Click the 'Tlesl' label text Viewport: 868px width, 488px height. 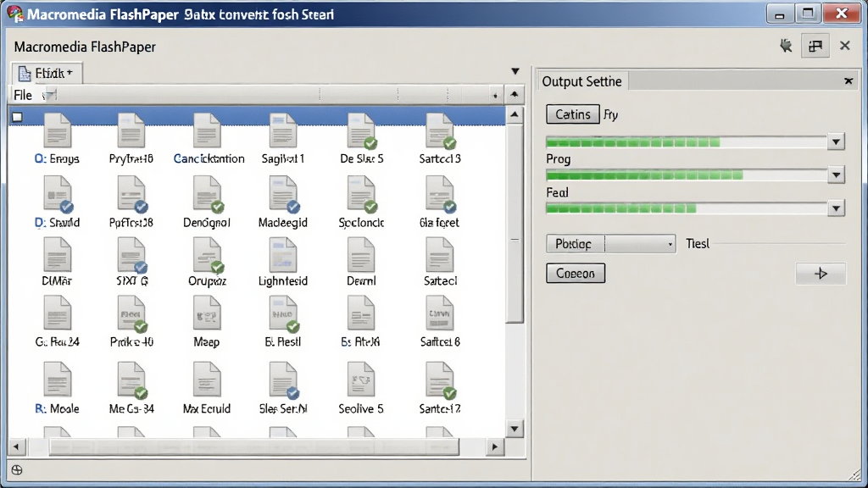coord(698,244)
